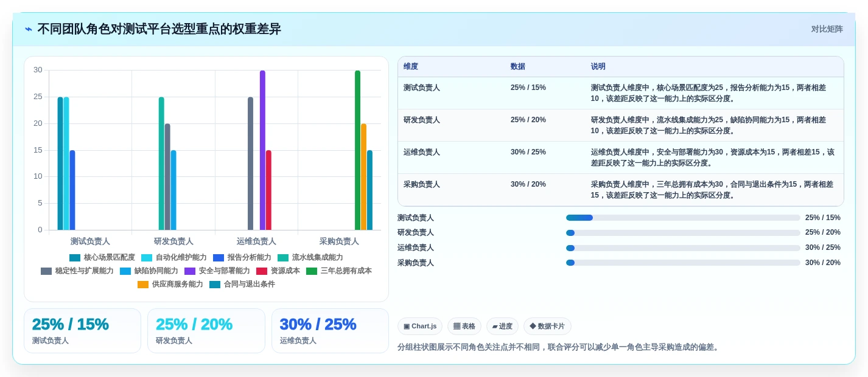Click the y-axis value 30 on chart
The image size is (868, 377).
coord(38,70)
